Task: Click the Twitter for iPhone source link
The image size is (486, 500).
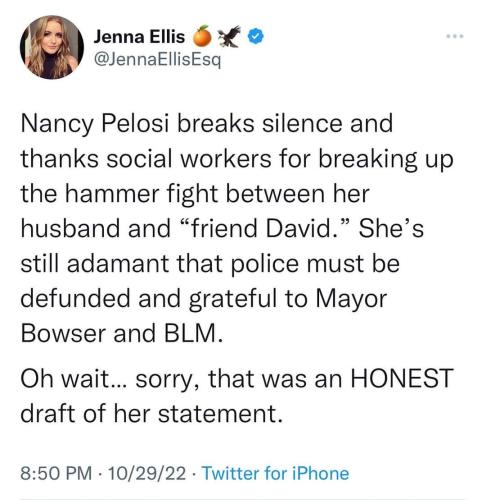Action: (275, 473)
